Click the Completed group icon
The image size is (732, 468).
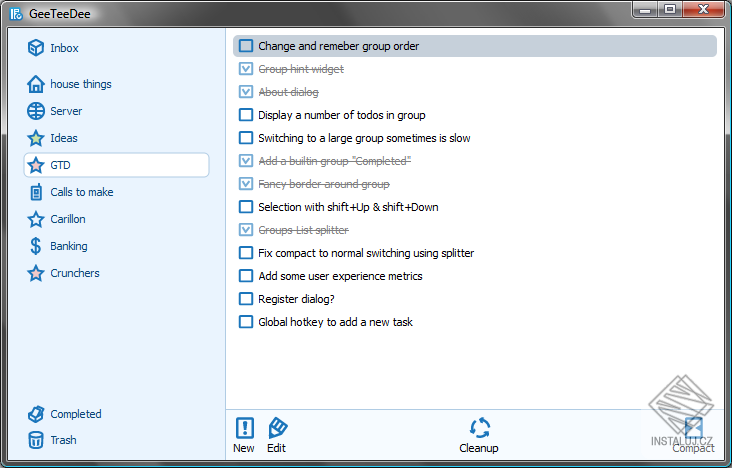pos(36,414)
